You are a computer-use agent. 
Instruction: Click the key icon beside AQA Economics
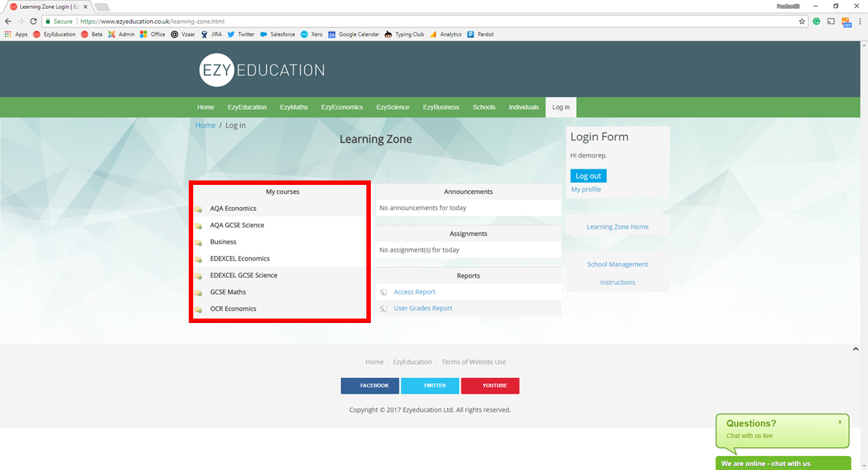point(198,210)
